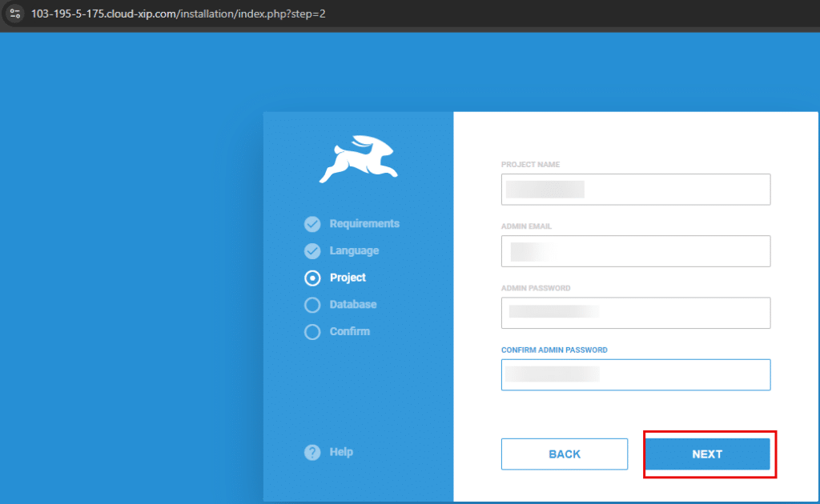Click the white rabbit logo
Viewport: 820px width, 504px height.
point(357,159)
